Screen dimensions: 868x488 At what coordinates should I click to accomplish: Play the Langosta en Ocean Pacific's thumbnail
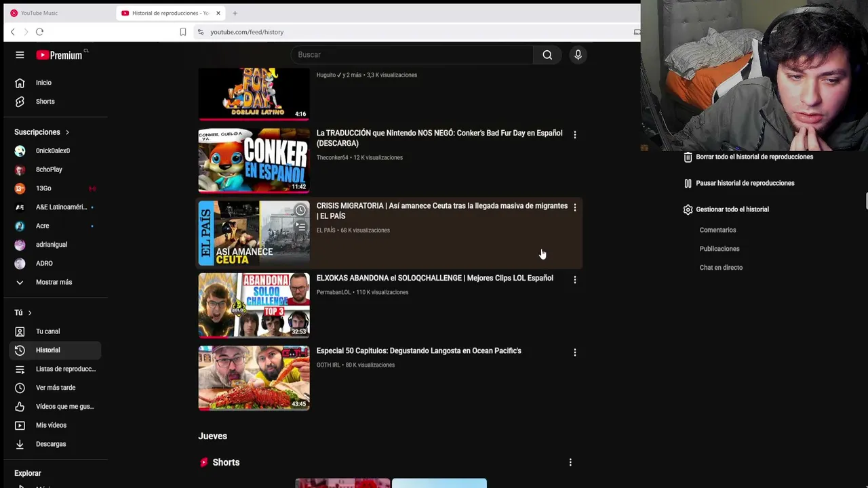tap(254, 378)
